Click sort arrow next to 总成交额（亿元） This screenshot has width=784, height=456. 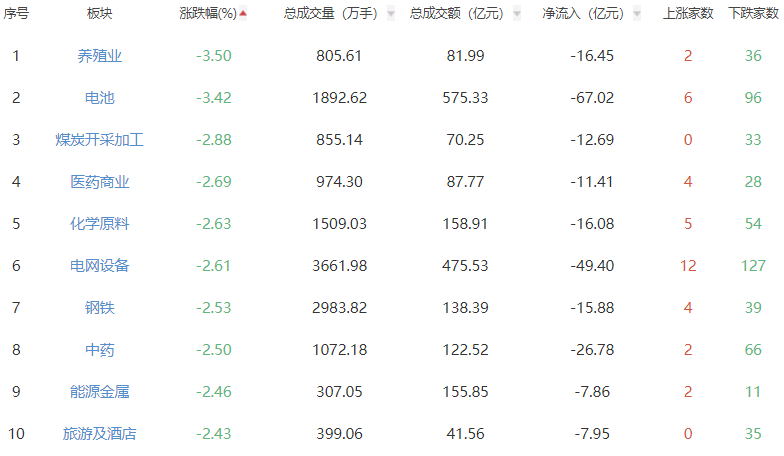[516, 15]
